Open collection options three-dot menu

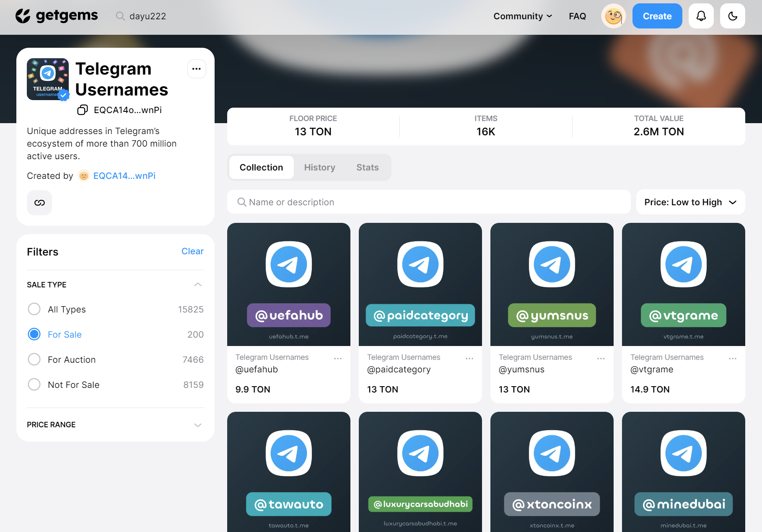coord(197,69)
